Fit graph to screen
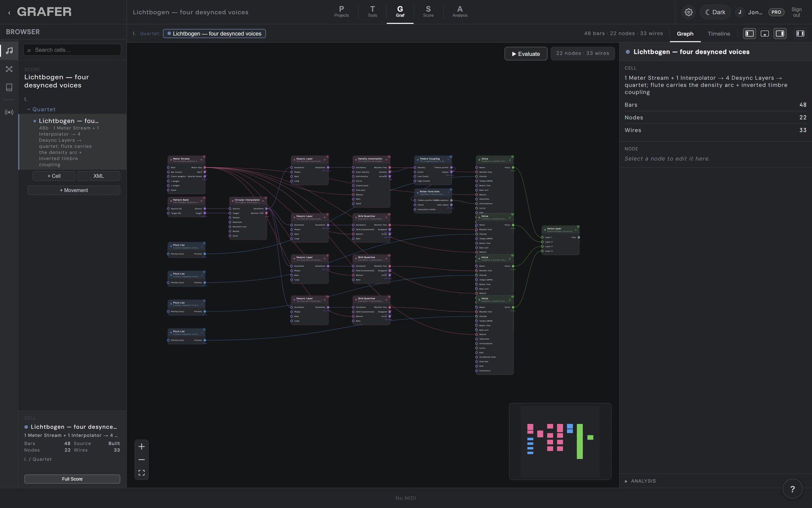The image size is (812, 508). click(141, 473)
